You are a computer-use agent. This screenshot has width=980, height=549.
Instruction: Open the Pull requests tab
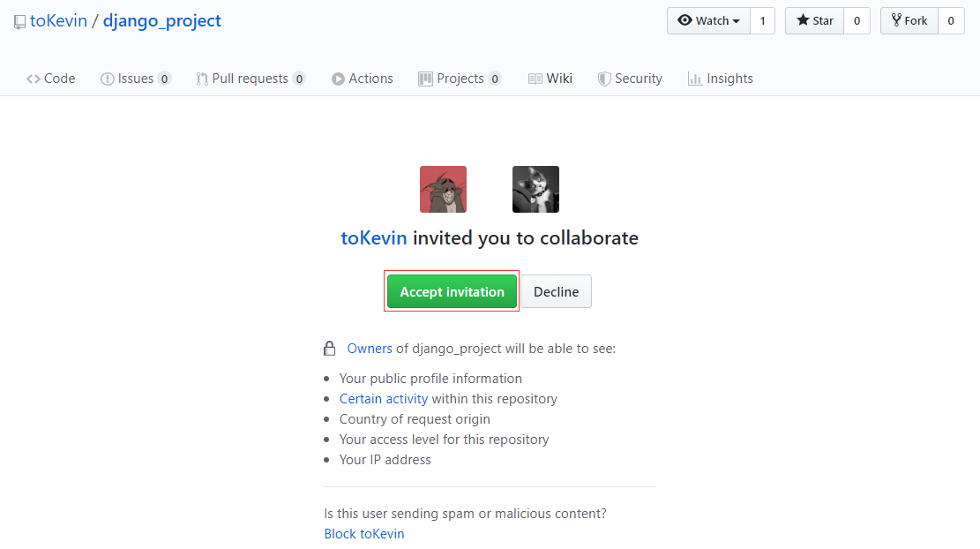(251, 79)
